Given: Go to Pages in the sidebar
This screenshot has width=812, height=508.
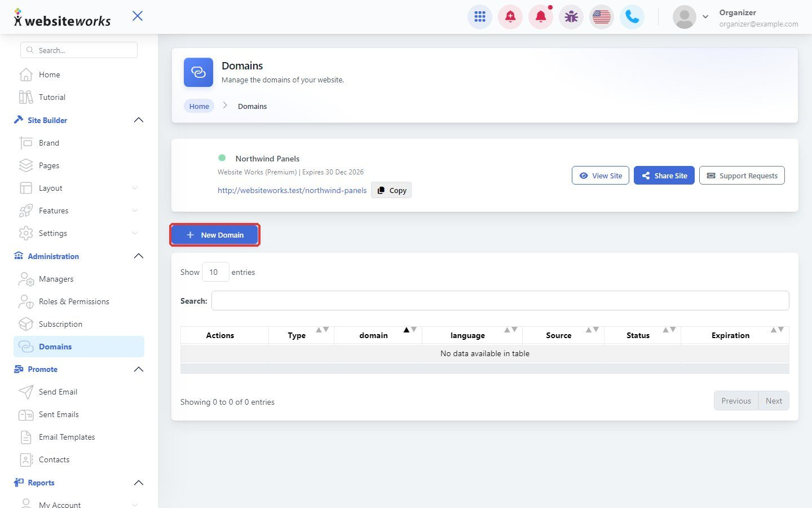Looking at the screenshot, I should coord(79,165).
